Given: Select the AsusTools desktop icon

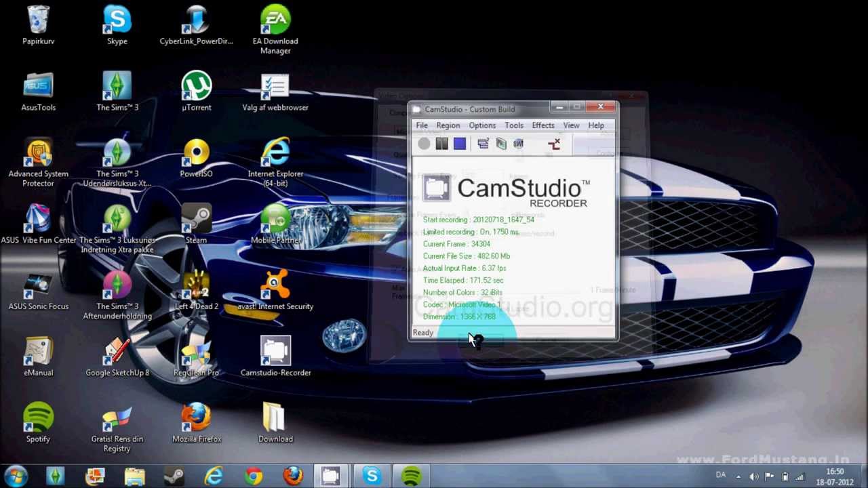Looking at the screenshot, I should click(x=39, y=91).
